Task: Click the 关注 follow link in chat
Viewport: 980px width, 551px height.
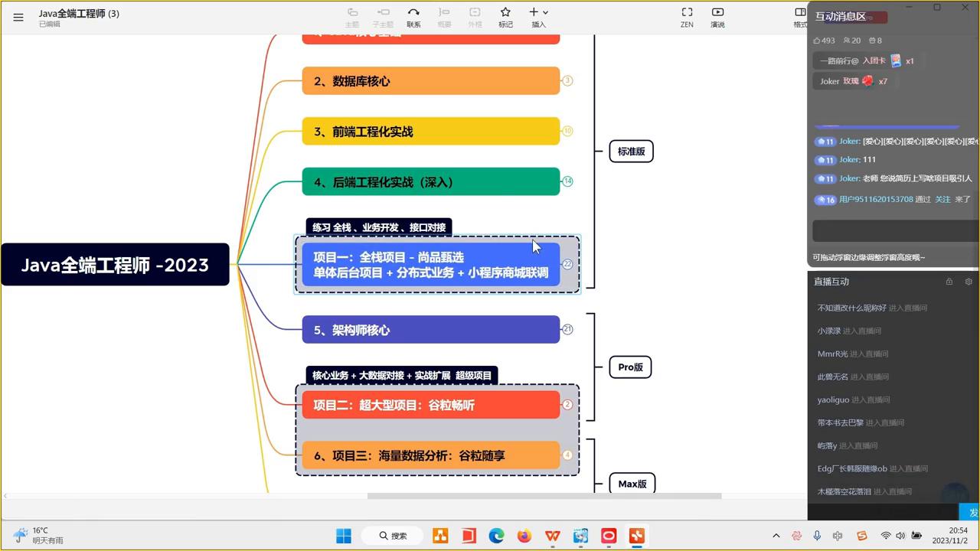Action: (x=942, y=199)
